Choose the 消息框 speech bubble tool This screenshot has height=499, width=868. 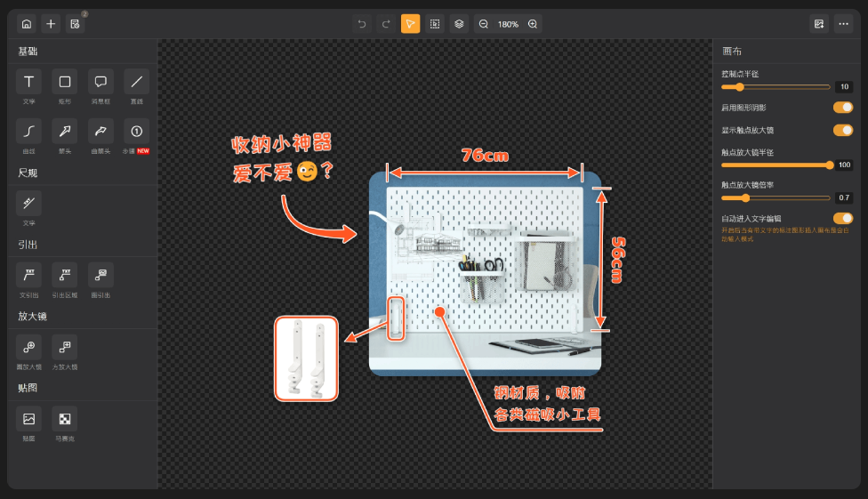(100, 82)
